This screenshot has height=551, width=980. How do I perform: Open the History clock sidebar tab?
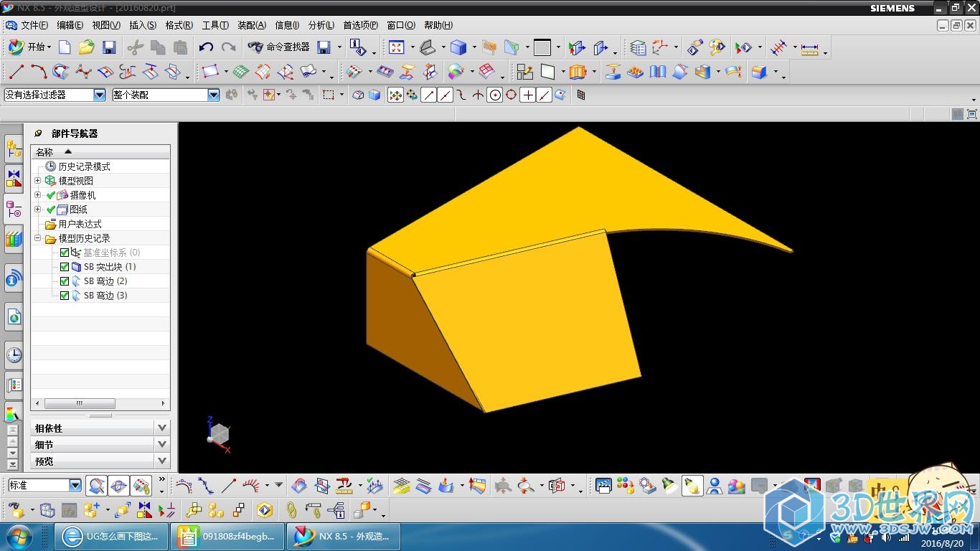pos(14,354)
